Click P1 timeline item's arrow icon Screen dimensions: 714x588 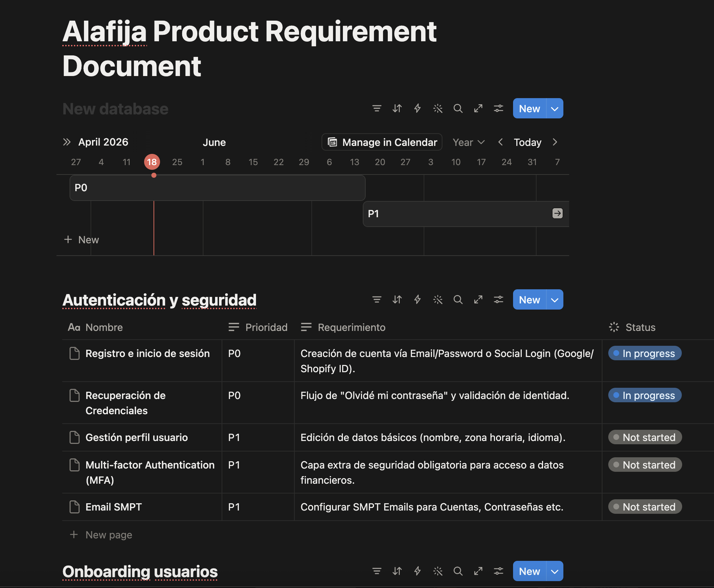coord(557,213)
